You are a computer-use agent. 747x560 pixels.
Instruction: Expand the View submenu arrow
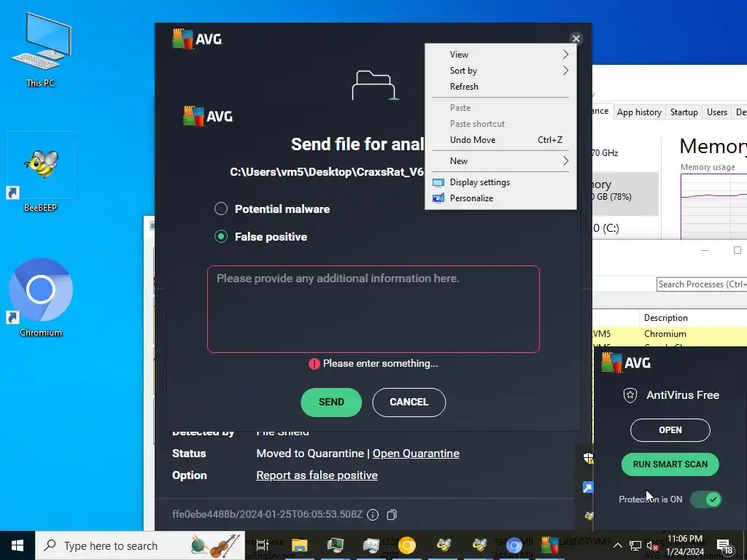(x=565, y=54)
